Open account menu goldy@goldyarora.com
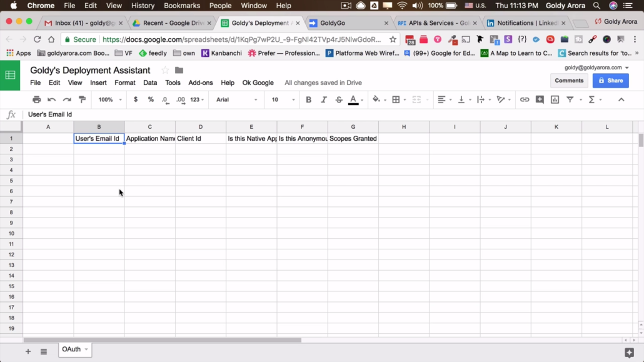 click(596, 68)
